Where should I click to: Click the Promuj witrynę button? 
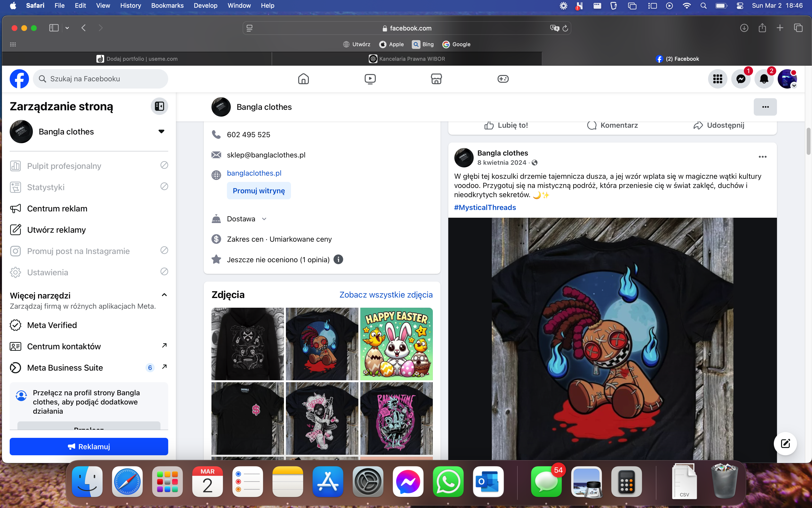click(x=259, y=191)
